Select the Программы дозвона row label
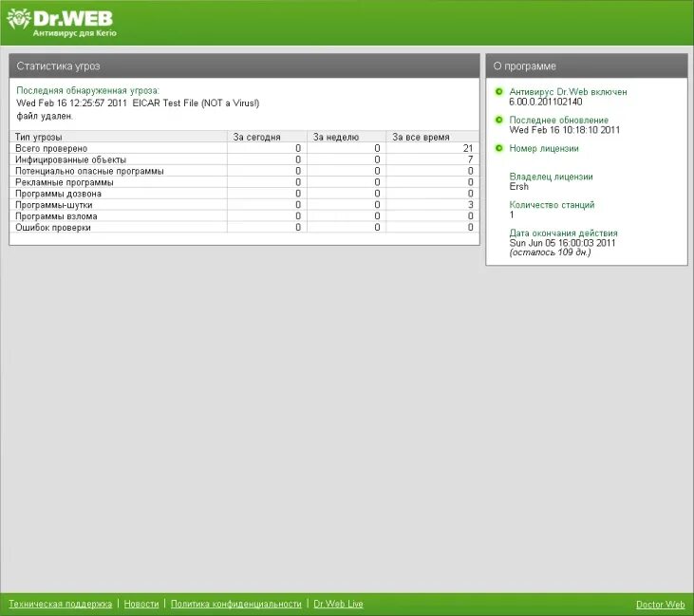 (59, 194)
